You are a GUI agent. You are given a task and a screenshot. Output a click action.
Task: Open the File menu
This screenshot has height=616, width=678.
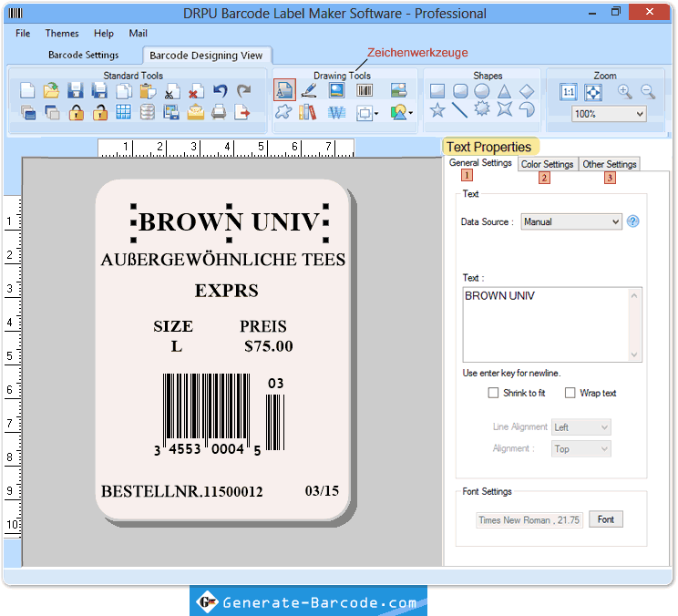(23, 34)
